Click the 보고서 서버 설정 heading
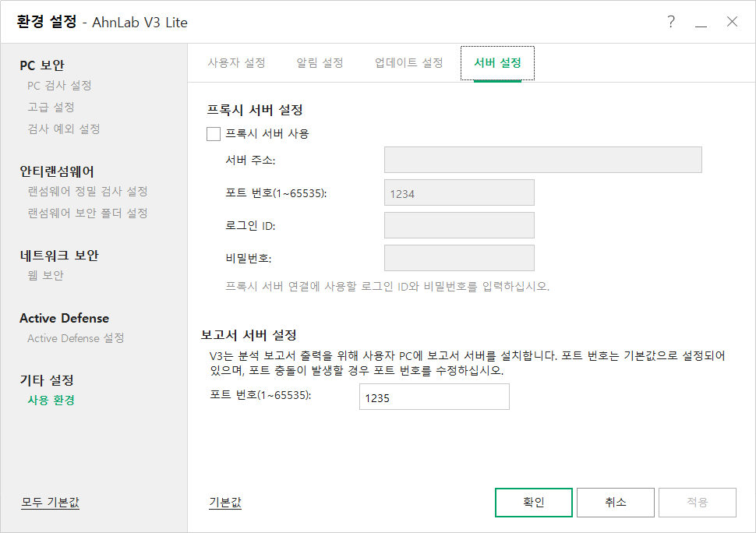 249,334
